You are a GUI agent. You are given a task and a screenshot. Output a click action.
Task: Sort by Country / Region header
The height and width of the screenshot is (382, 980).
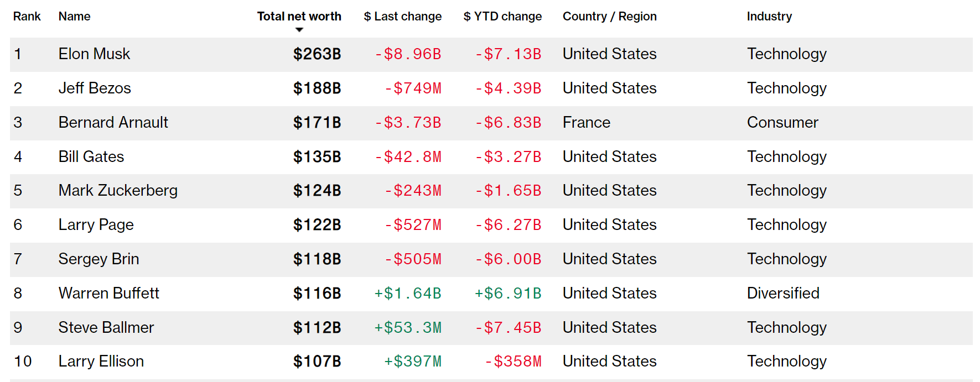click(x=609, y=17)
